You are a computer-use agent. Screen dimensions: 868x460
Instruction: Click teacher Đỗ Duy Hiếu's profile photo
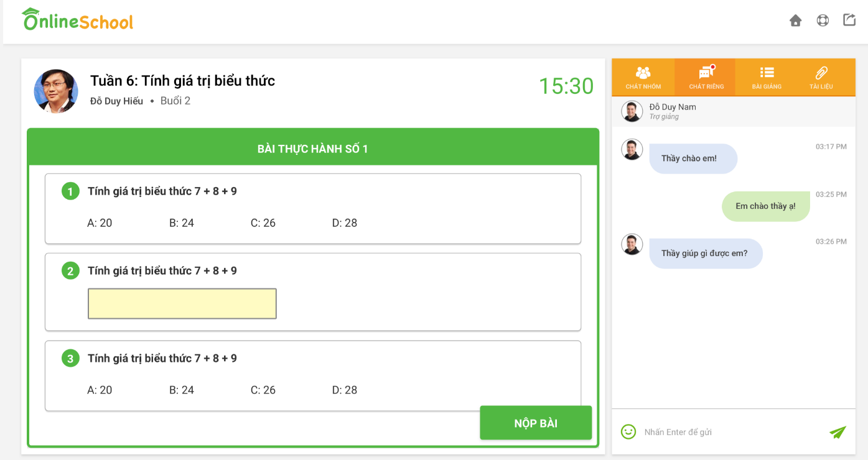(56, 91)
